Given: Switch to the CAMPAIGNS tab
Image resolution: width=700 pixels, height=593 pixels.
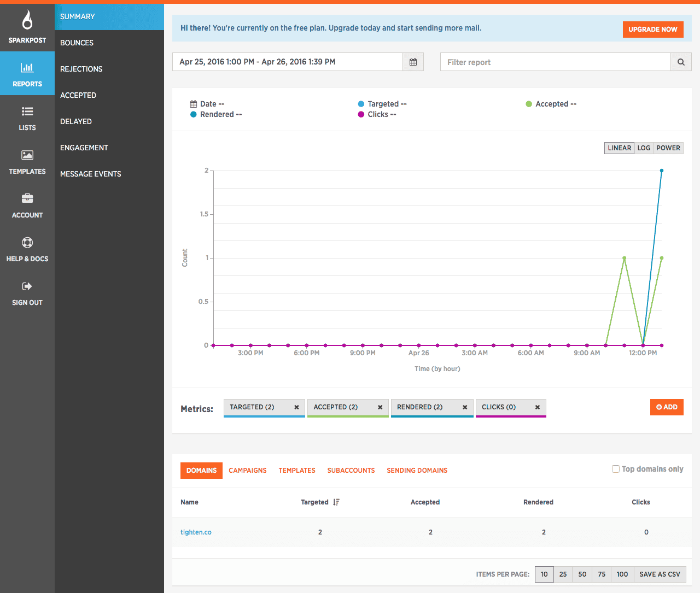Looking at the screenshot, I should [x=248, y=470].
